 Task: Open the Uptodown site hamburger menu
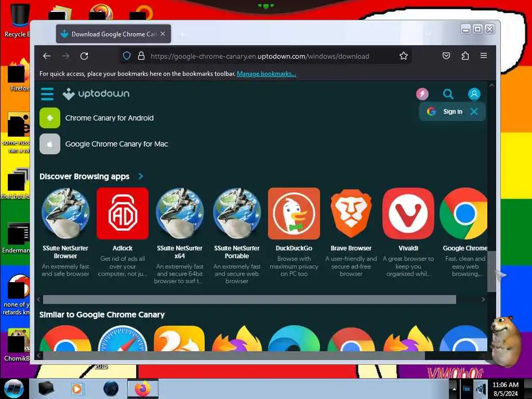pos(47,94)
